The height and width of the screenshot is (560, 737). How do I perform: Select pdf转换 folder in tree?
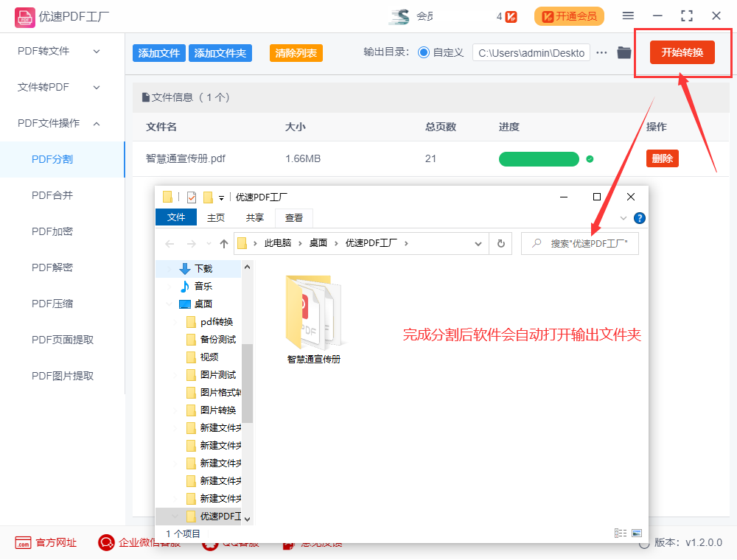[x=211, y=322]
